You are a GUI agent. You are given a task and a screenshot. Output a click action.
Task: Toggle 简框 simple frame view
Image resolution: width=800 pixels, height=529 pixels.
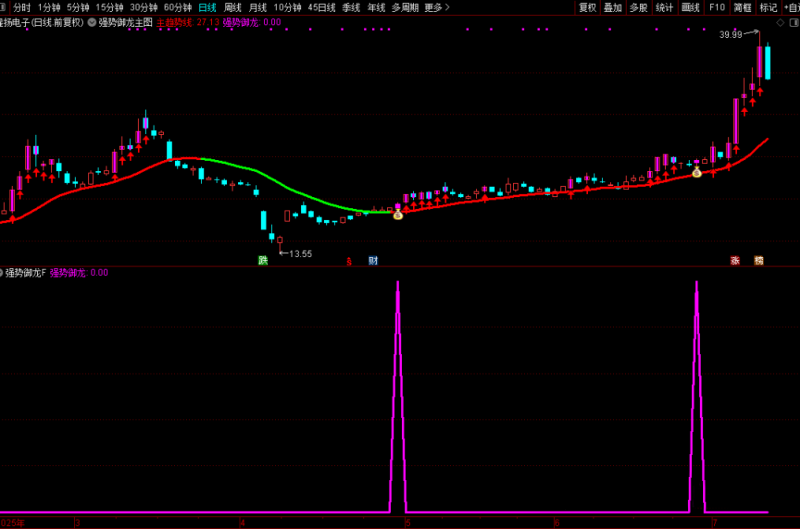tap(742, 7)
